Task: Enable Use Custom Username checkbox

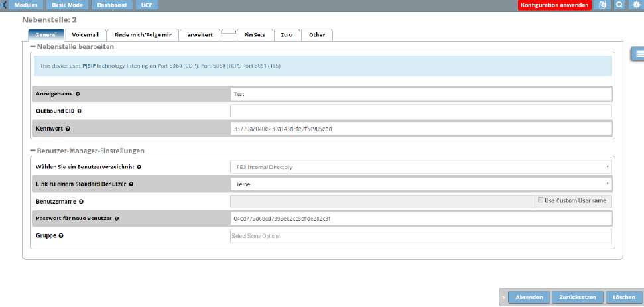Action: [x=540, y=200]
